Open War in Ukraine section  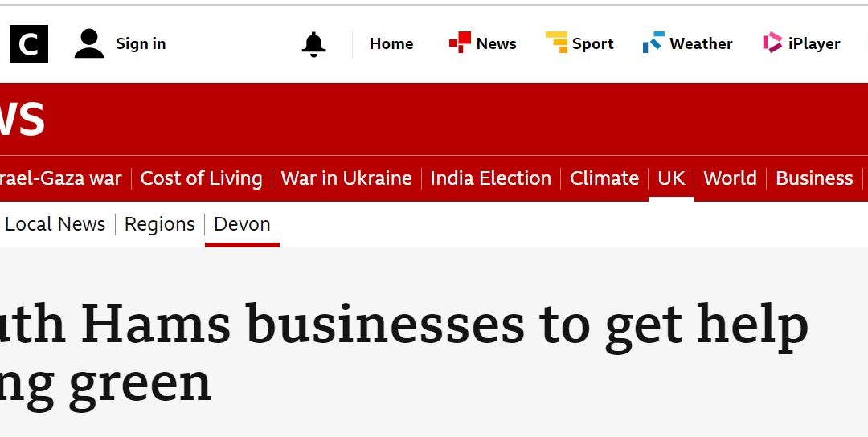point(346,178)
